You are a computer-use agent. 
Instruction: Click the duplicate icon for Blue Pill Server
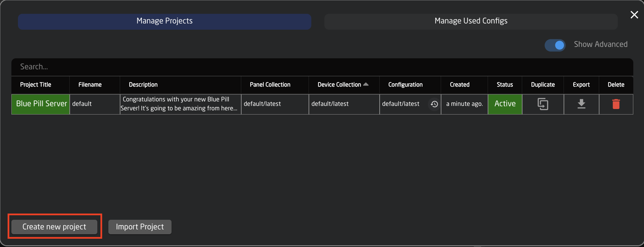543,104
